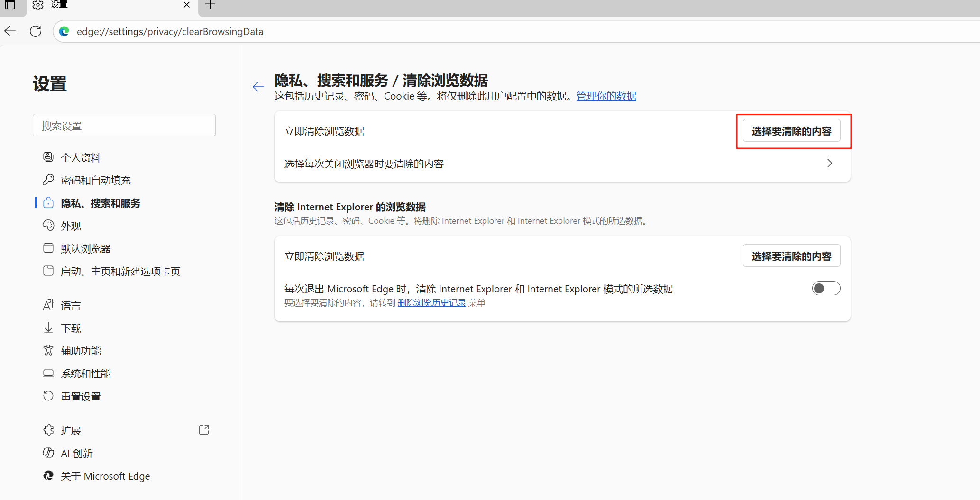Screen dimensions: 980x500
Task: Click 选择要清除的内容 under Internet Explorer section
Action: coord(791,256)
